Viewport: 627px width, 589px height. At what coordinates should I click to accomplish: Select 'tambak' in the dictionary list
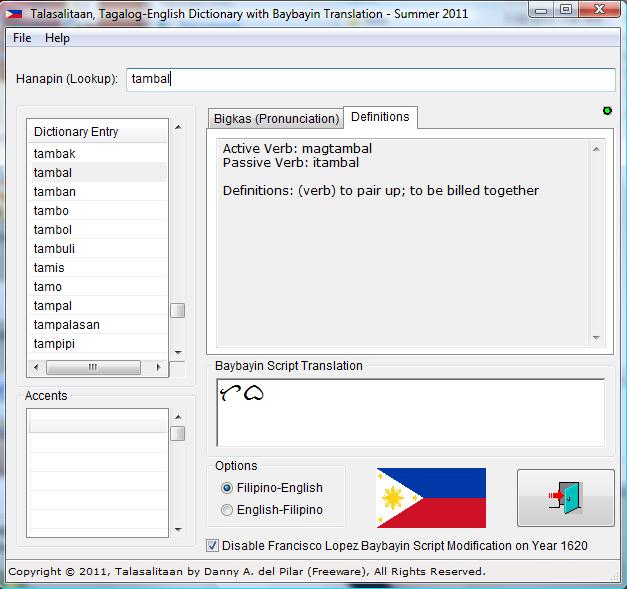pyautogui.click(x=98, y=154)
